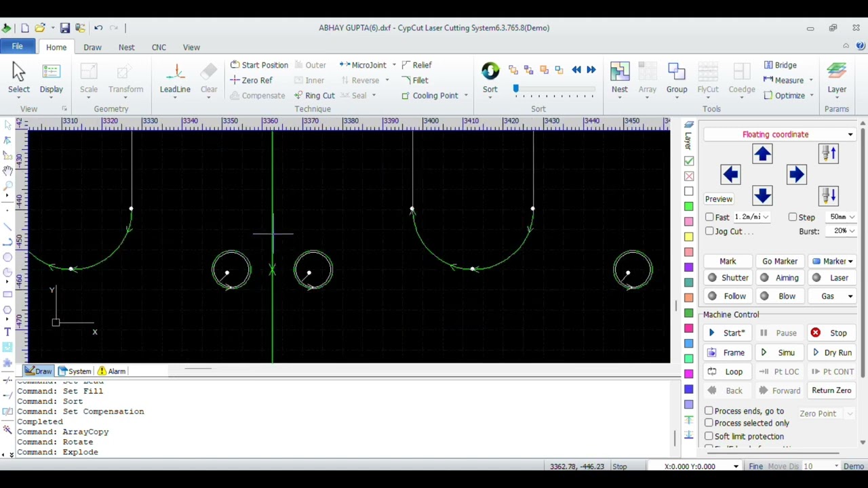Click the Return Zero button
Image resolution: width=868 pixels, height=488 pixels.
point(831,390)
